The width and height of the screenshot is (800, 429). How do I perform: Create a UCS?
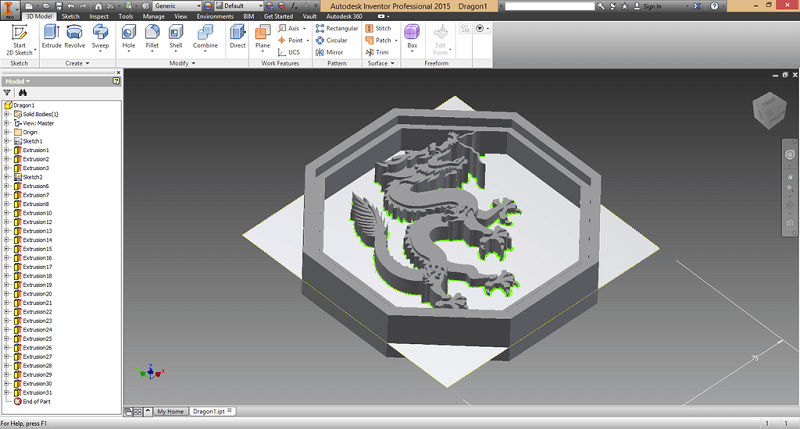[x=289, y=52]
